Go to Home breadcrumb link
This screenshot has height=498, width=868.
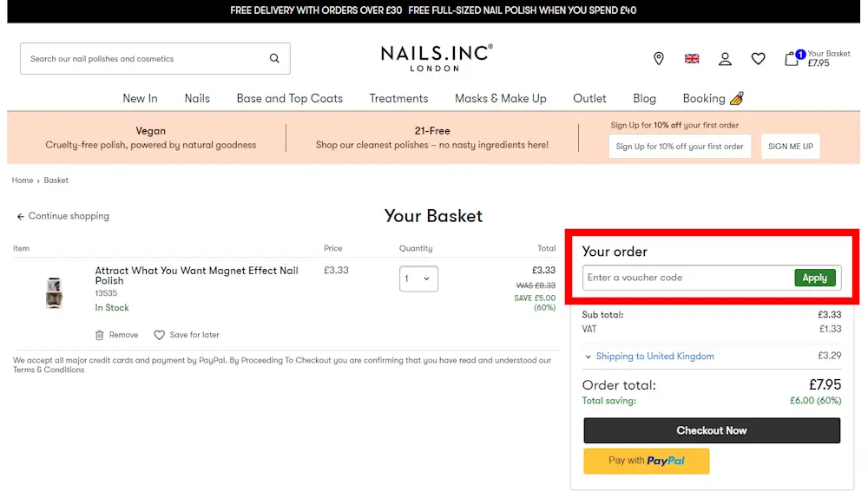(x=23, y=180)
